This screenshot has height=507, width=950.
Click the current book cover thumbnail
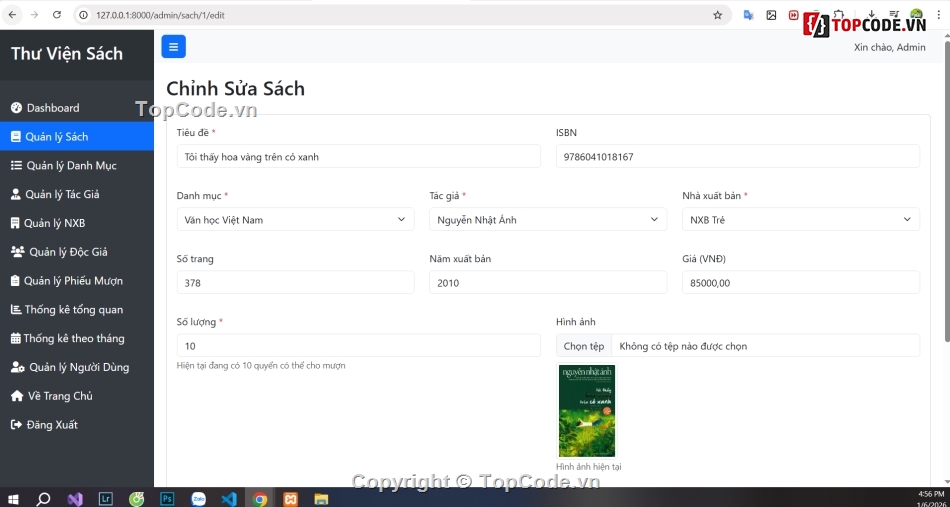coord(586,411)
